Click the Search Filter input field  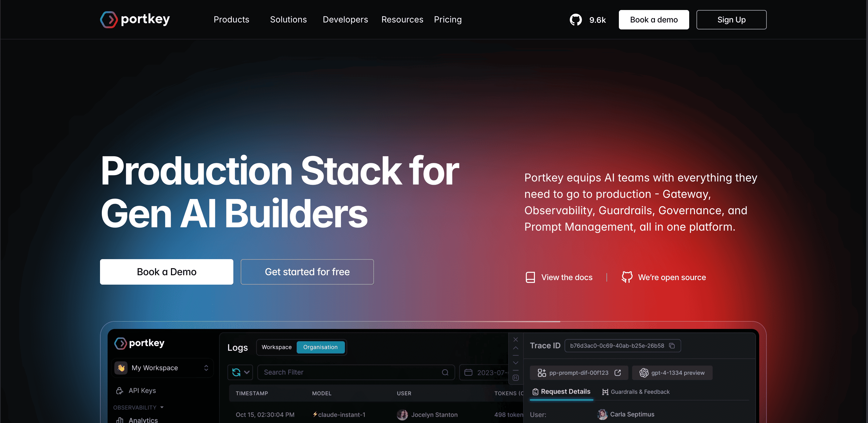pos(350,372)
